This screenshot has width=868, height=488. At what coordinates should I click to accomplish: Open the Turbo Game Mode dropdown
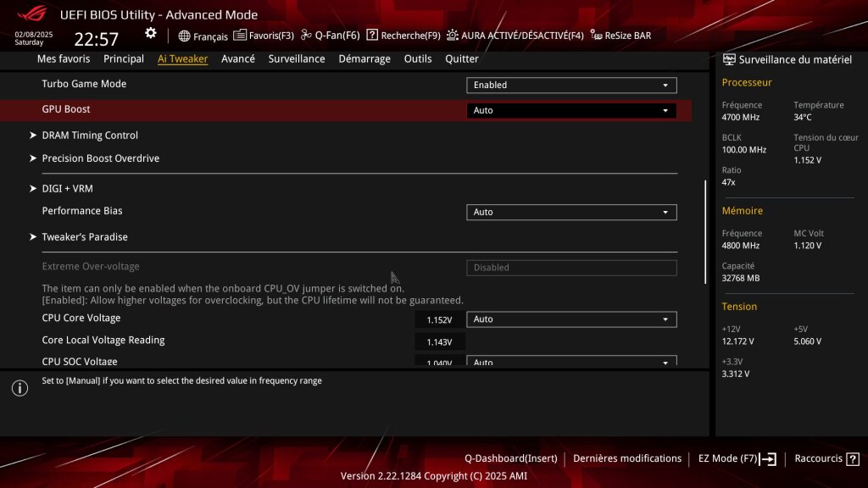click(x=571, y=86)
